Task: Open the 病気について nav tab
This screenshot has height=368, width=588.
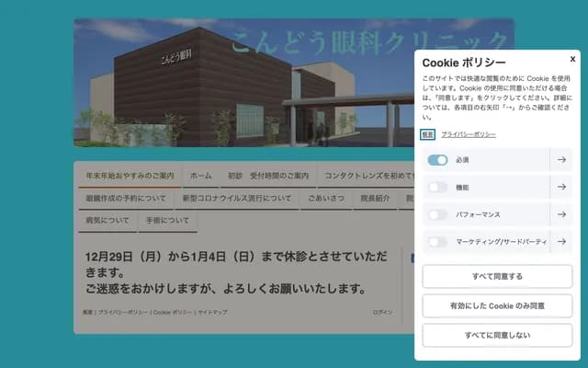Action: pyautogui.click(x=107, y=221)
